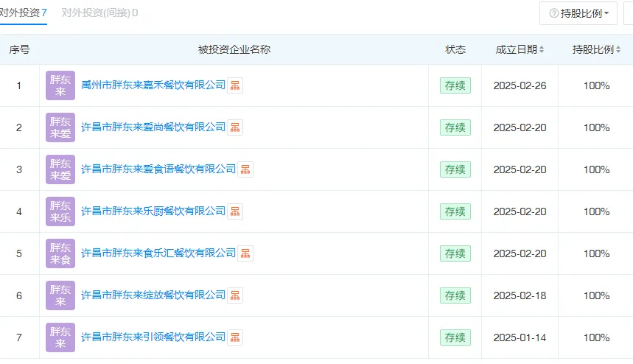
Task: Switch to 对外投资(间接) tab
Action: point(99,13)
